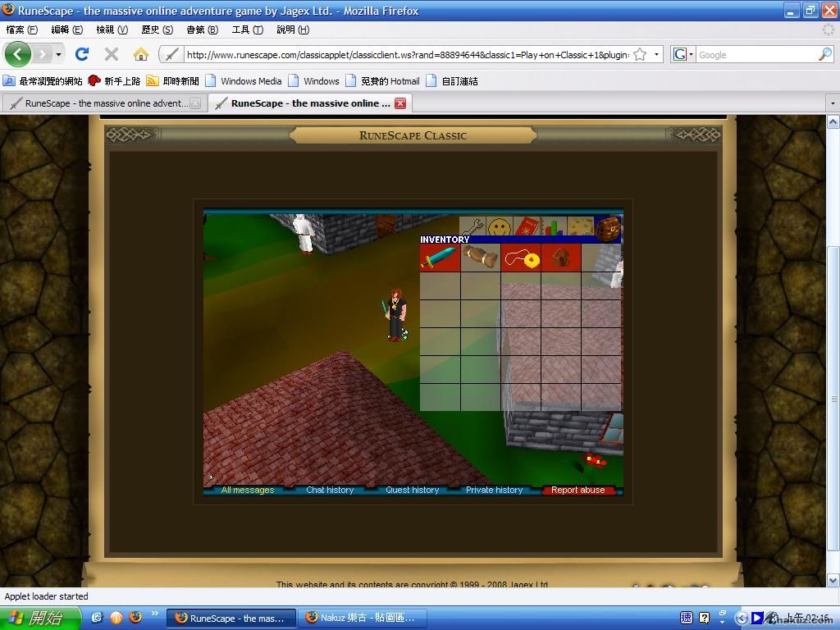Viewport: 840px width, 630px height.
Task: Switch to the first RuneScape tab
Action: click(105, 103)
